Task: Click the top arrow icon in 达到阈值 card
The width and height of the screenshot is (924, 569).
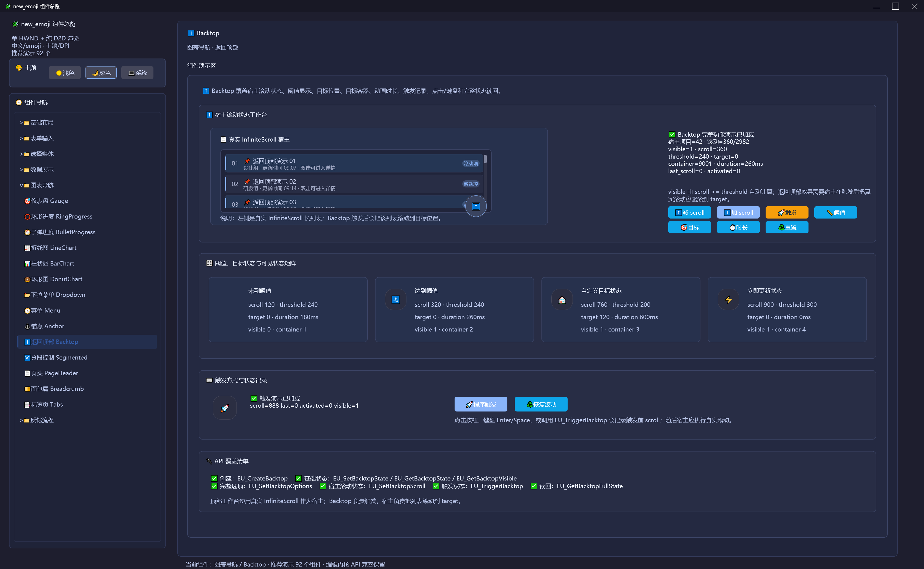Action: (x=395, y=300)
